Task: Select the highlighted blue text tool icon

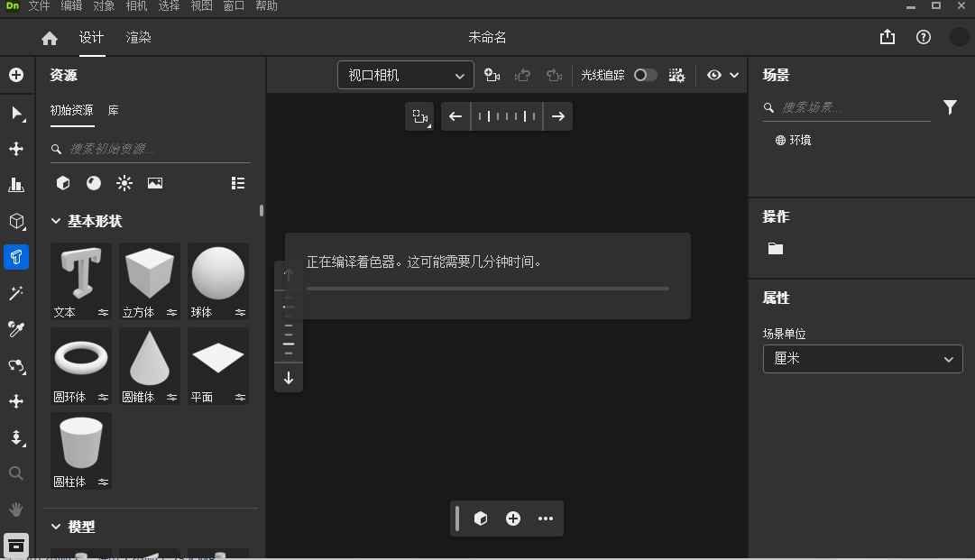Action: coord(16,257)
